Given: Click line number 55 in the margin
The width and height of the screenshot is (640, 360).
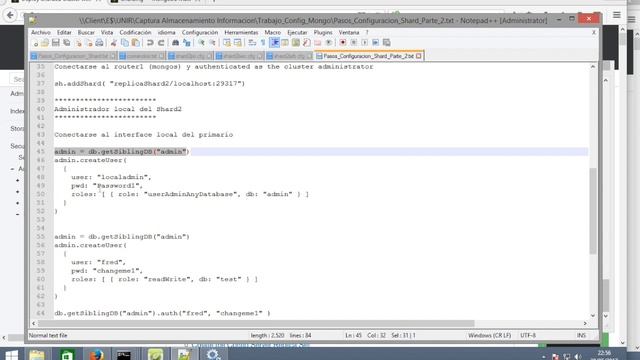Looking at the screenshot, I should click(40, 237).
